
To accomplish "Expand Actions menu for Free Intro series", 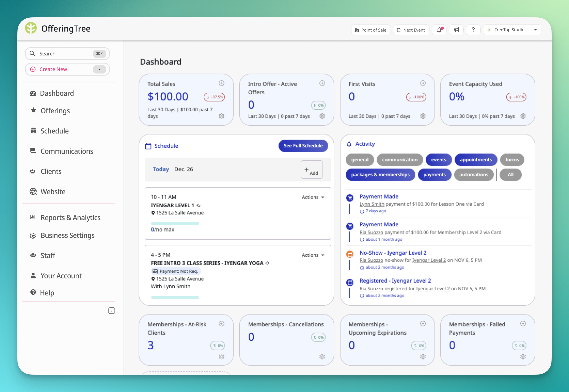I will 313,255.
